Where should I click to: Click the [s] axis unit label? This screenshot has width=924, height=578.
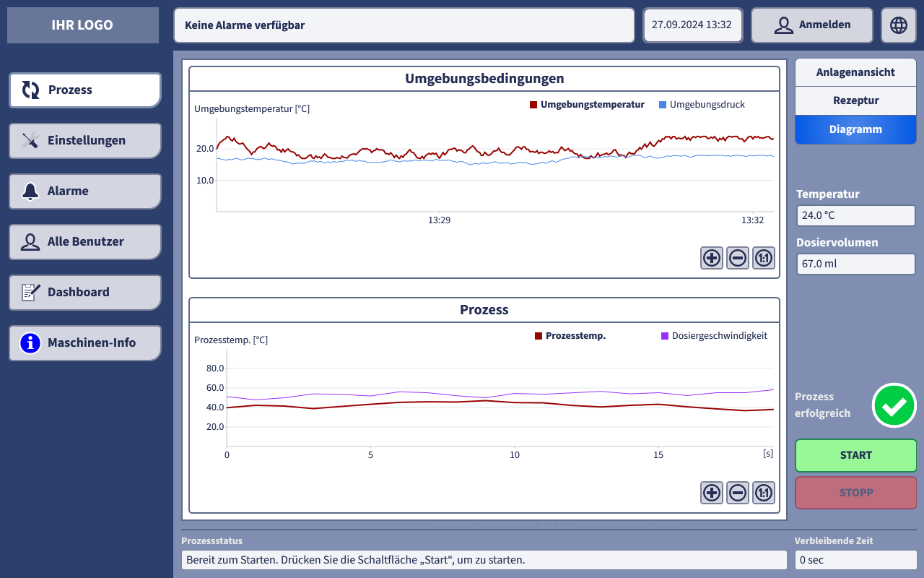point(768,454)
